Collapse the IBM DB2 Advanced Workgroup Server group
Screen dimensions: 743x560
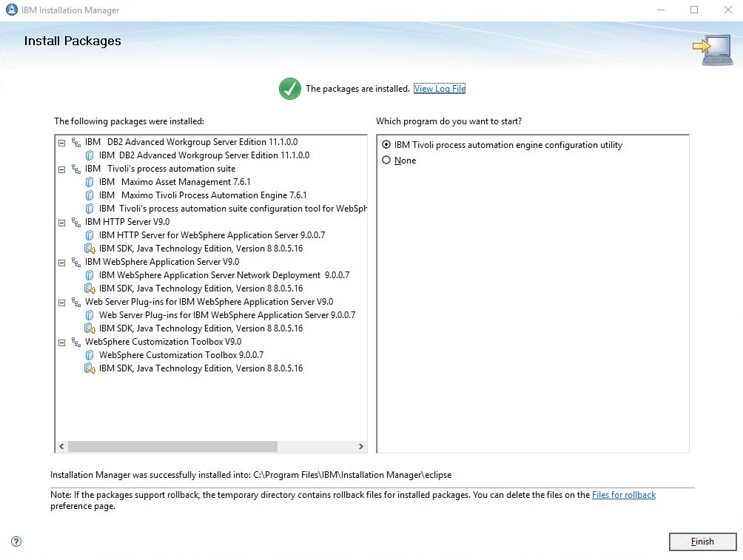pos(61,143)
